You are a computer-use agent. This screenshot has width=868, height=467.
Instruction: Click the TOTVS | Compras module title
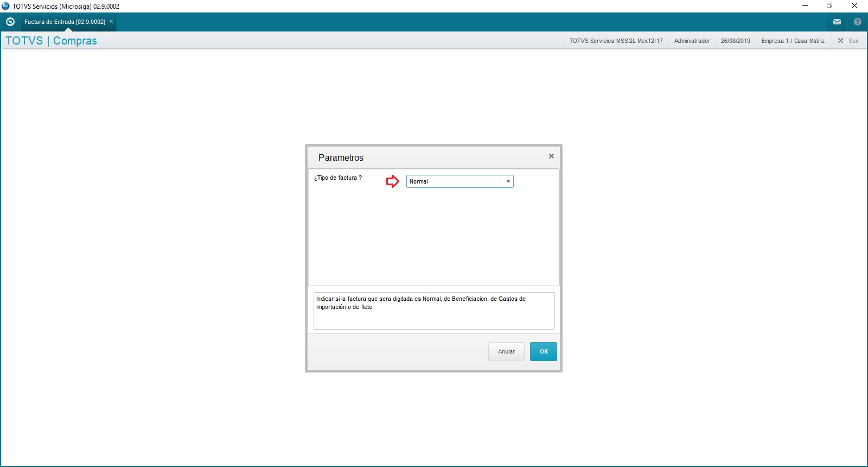51,41
